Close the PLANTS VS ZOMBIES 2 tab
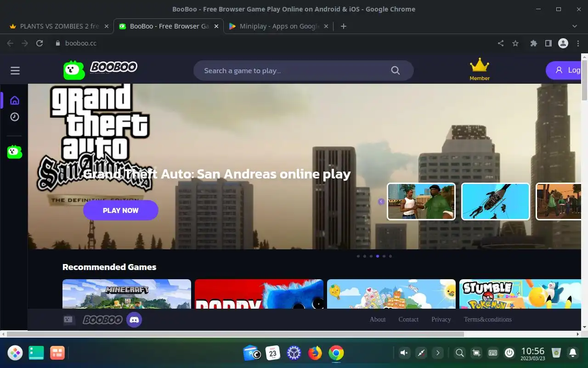Screen dimensions: 588x368 [x=107, y=26]
